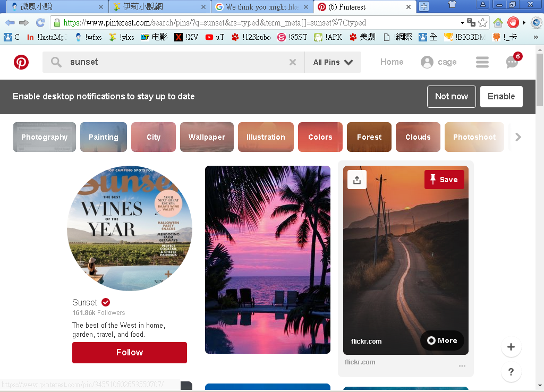
Task: Open the cage profile link
Action: [438, 62]
